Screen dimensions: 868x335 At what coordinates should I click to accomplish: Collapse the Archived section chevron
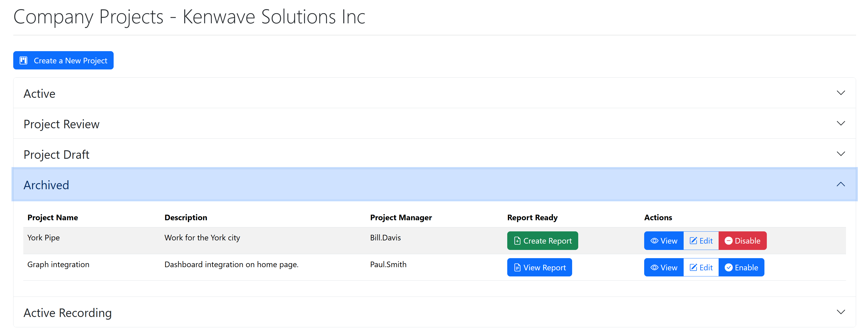click(x=840, y=184)
